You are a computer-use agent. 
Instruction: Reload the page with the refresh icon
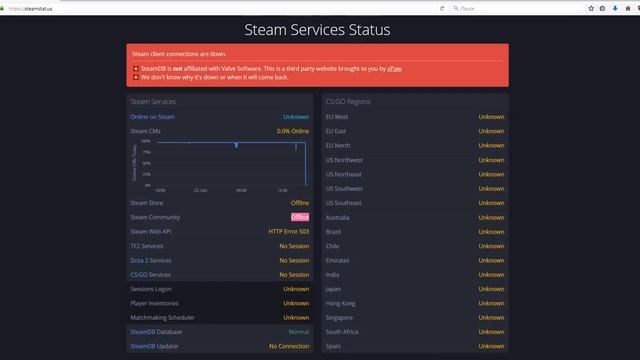click(442, 8)
